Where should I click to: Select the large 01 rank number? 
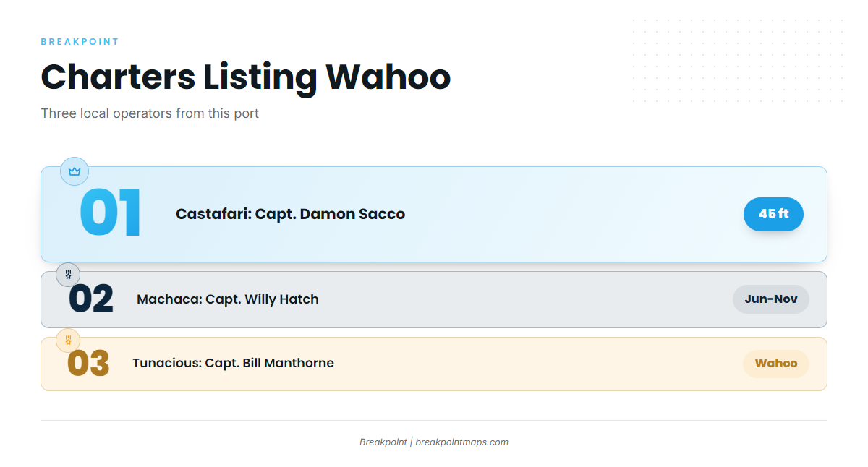click(111, 214)
